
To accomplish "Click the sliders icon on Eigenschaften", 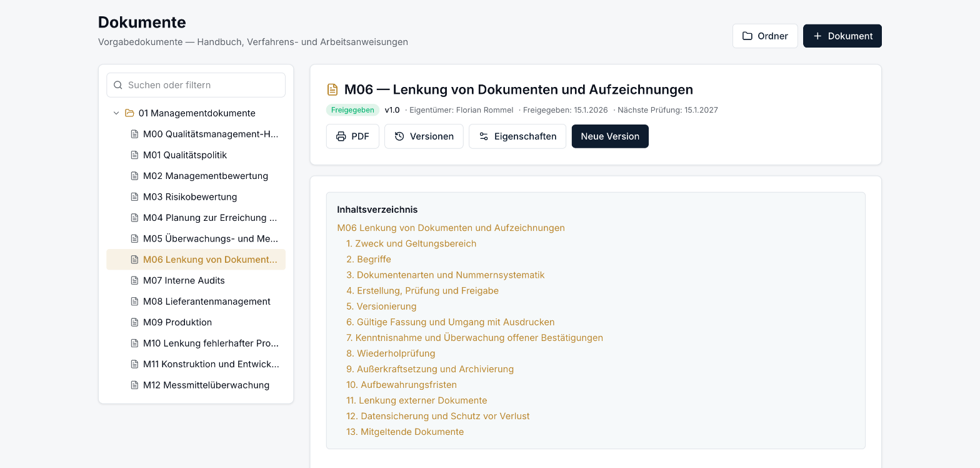I will pyautogui.click(x=483, y=136).
